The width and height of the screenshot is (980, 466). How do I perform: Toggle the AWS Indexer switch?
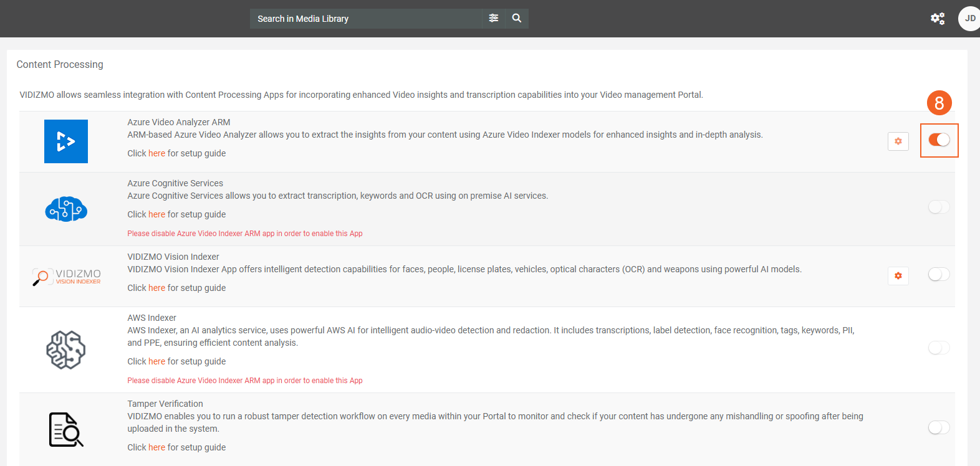939,348
